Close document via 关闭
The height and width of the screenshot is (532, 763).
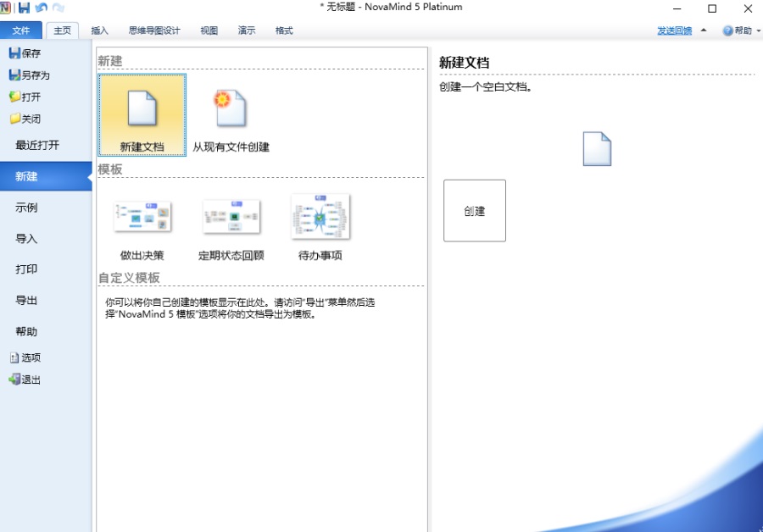point(25,119)
